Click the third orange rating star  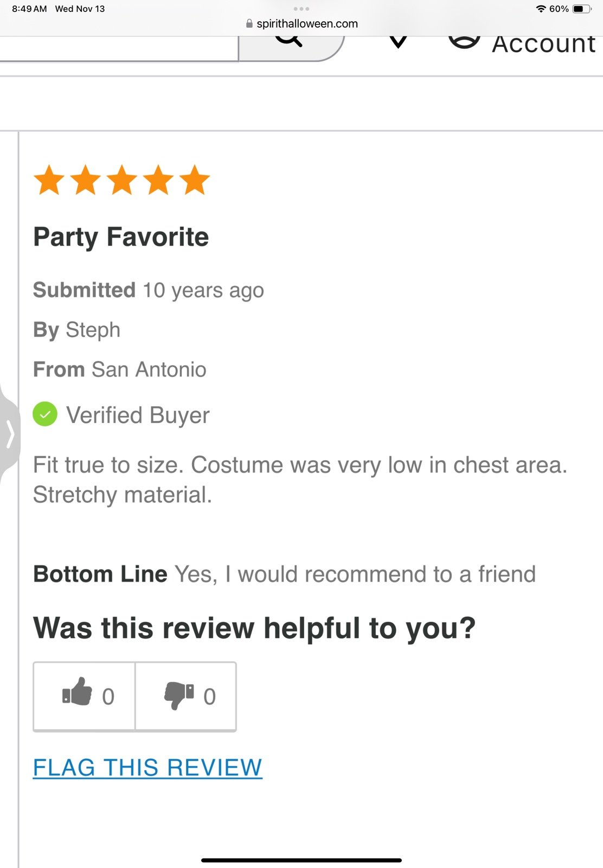(x=122, y=180)
